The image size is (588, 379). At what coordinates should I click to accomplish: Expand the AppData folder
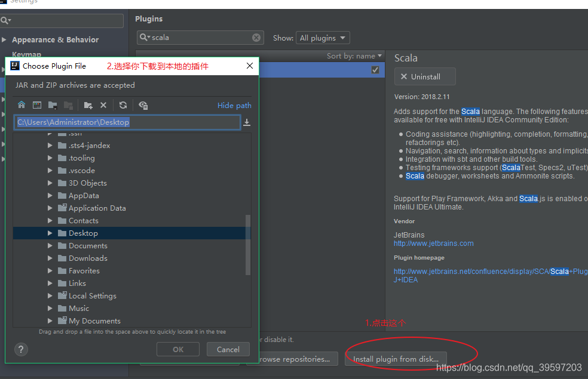coord(50,196)
